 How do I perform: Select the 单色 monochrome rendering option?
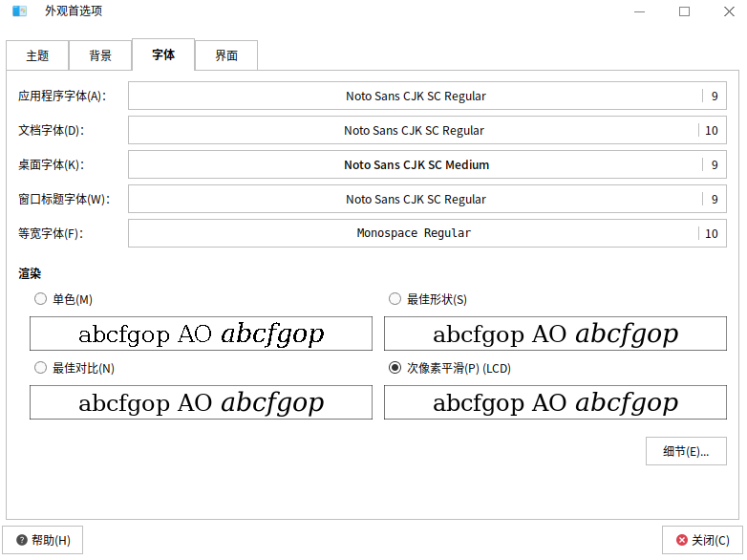point(40,299)
